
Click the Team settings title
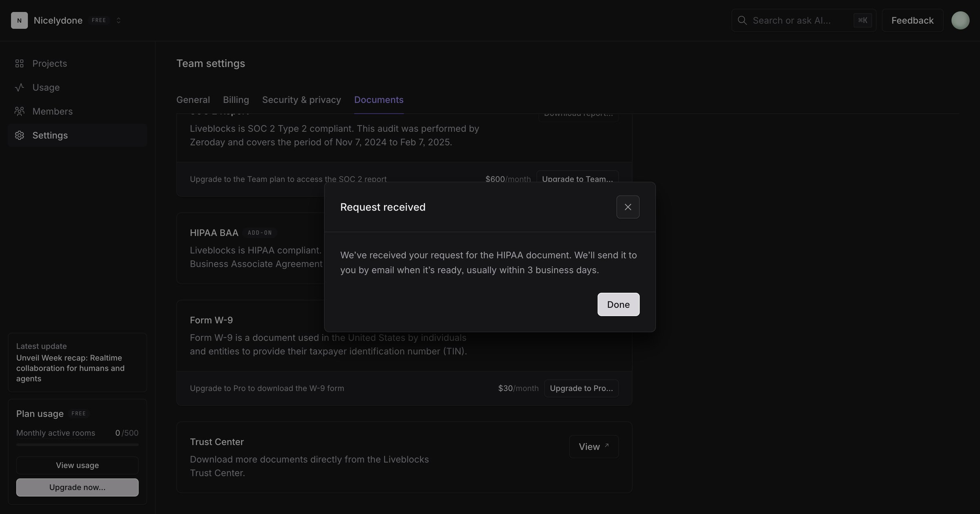(211, 64)
